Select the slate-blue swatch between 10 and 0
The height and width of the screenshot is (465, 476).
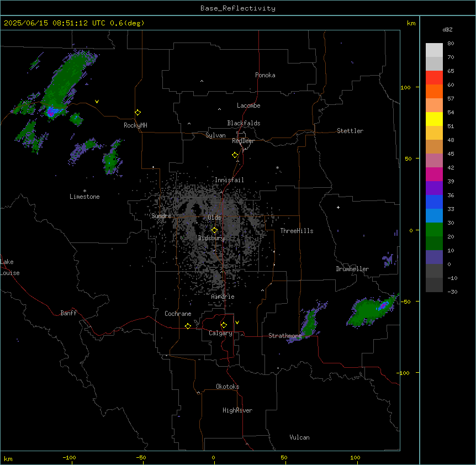click(x=434, y=257)
